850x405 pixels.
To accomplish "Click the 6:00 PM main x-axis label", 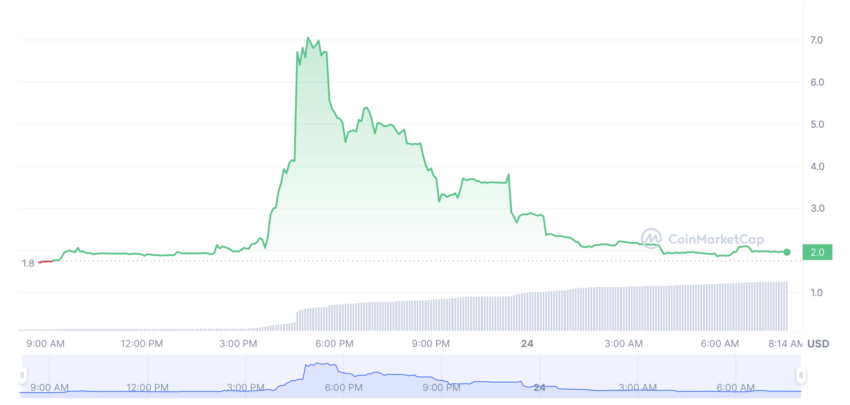I will pos(334,344).
